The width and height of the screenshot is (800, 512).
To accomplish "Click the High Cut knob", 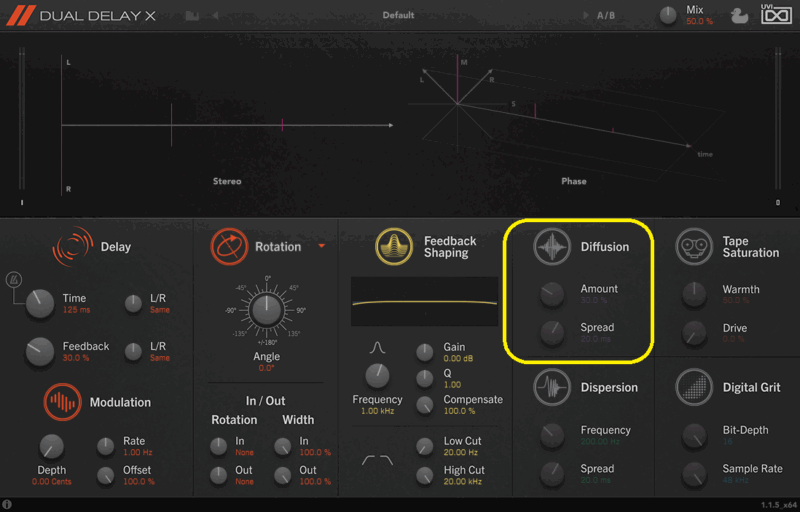I will tap(424, 475).
